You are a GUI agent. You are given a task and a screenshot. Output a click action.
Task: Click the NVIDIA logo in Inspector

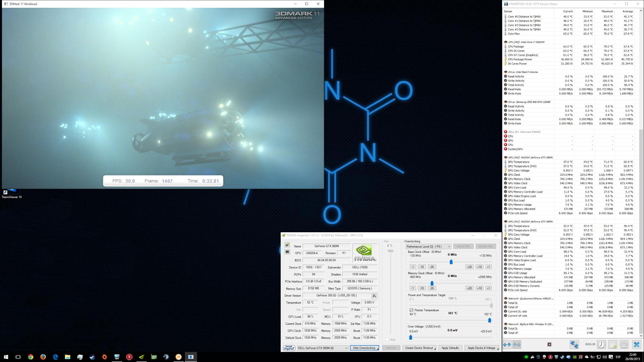[x=365, y=253]
